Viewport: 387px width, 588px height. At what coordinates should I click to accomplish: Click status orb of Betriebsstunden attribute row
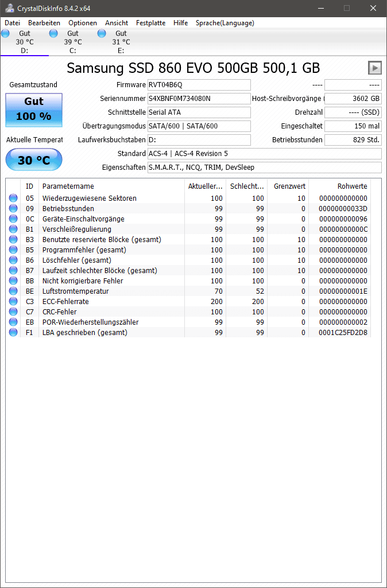click(13, 208)
